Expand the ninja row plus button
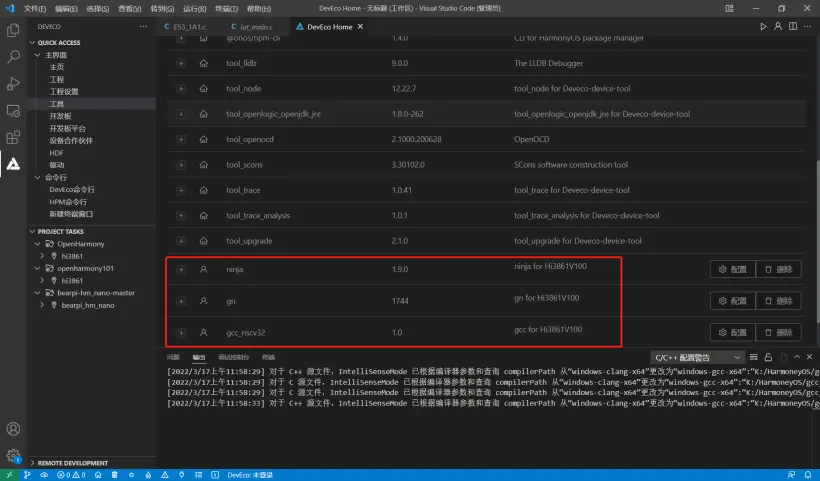The height and width of the screenshot is (481, 820). [181, 270]
